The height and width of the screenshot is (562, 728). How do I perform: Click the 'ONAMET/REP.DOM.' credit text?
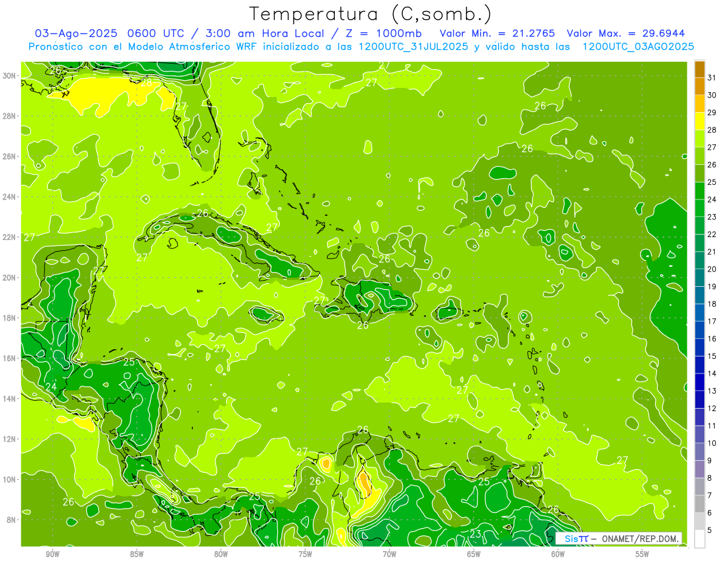point(640,538)
